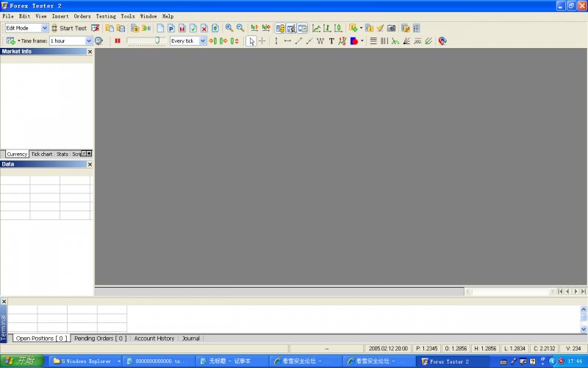
Task: Click the close order red X icon
Action: [204, 28]
